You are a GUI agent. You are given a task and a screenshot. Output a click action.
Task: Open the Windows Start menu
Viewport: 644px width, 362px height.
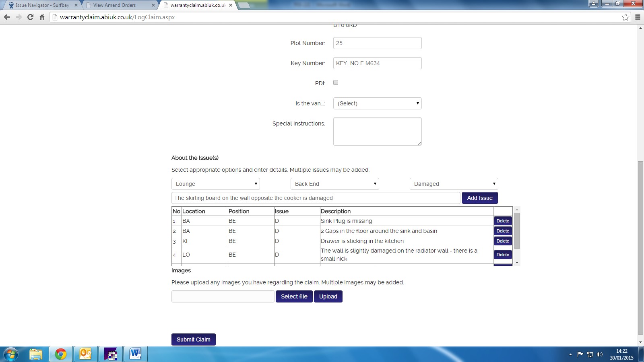(x=11, y=354)
